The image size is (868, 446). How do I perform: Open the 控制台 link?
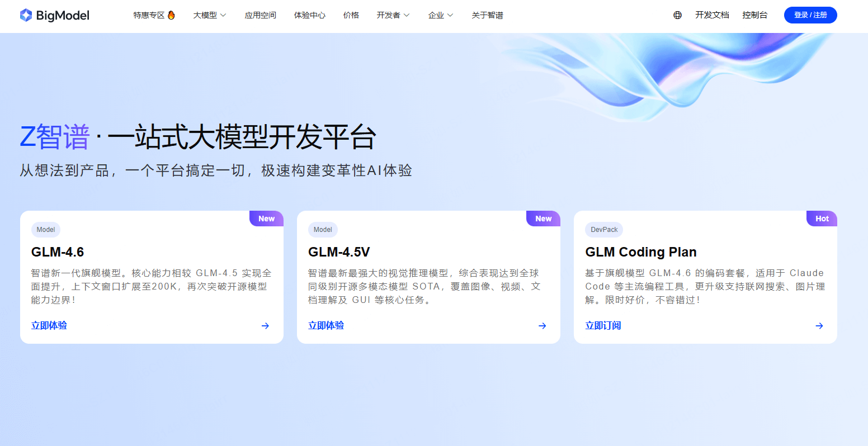click(x=755, y=15)
